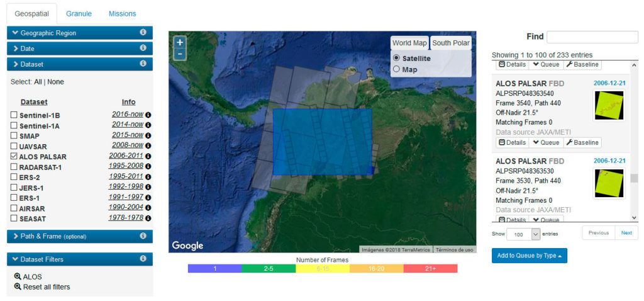Show info for ERS-1 dataset

(148, 197)
